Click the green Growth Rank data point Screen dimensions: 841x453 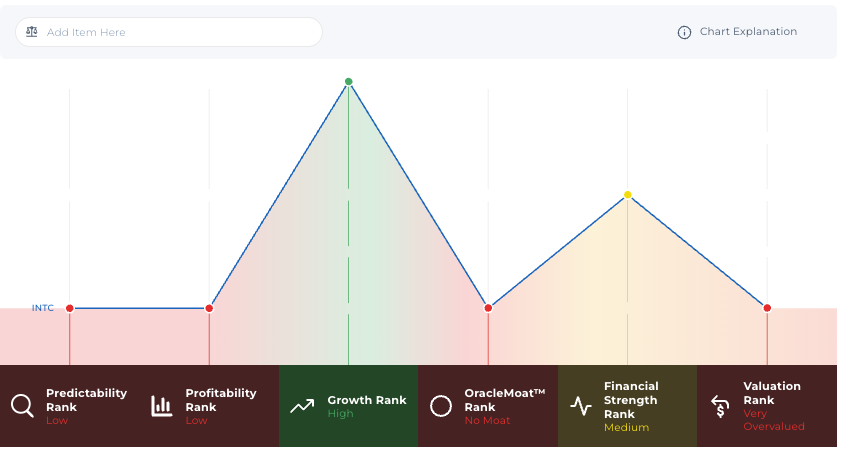349,81
